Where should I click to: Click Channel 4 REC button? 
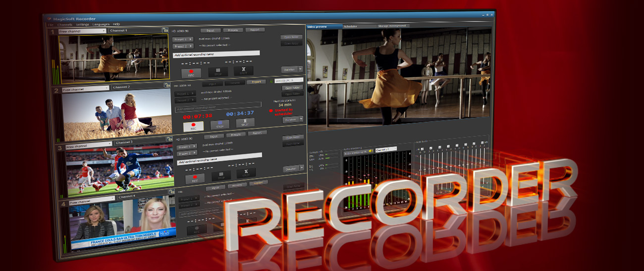pyautogui.click(x=197, y=229)
